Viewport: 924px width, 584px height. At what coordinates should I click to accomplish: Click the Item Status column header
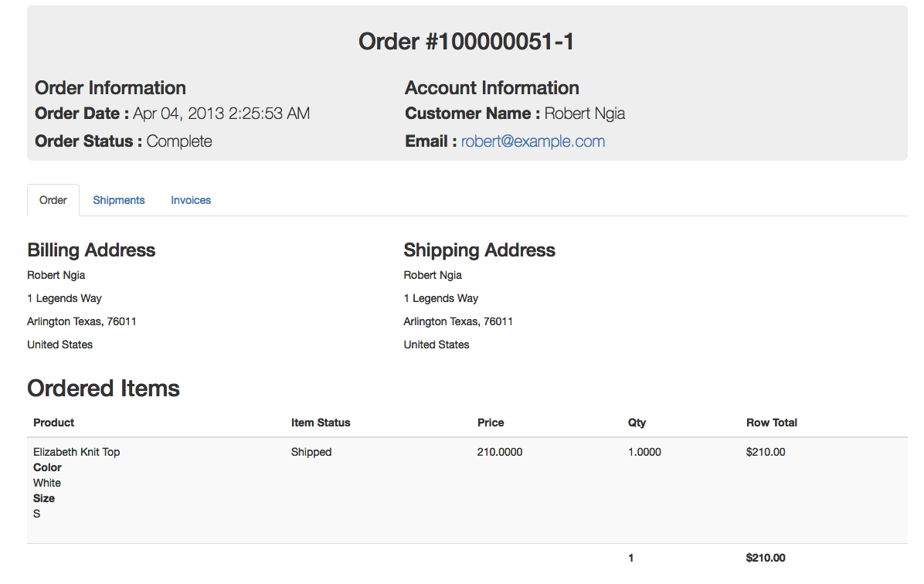click(321, 423)
